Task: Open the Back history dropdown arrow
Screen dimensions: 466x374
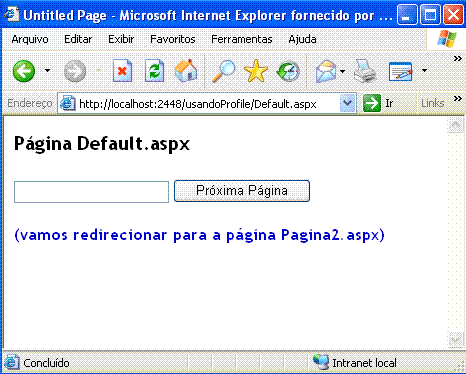Action: (47, 70)
